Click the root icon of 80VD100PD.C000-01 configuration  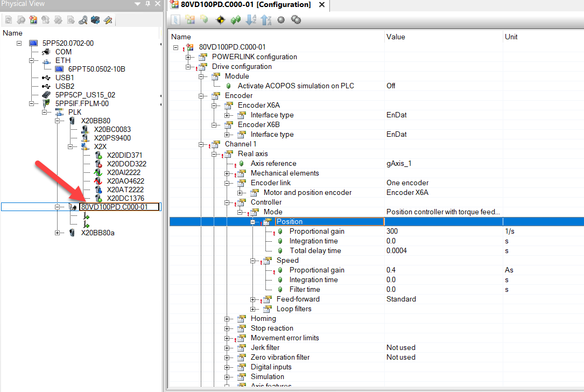coord(191,47)
